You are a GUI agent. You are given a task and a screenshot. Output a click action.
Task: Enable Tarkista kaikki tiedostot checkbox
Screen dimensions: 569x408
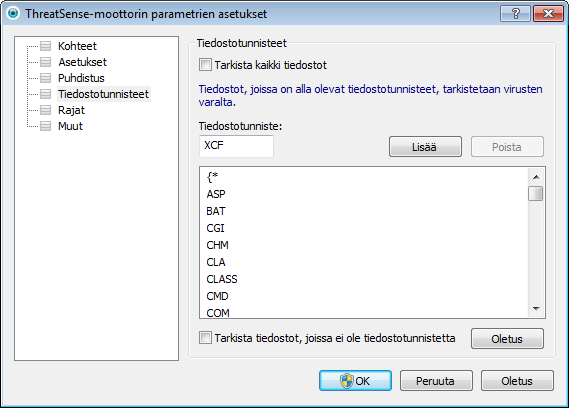[205, 65]
